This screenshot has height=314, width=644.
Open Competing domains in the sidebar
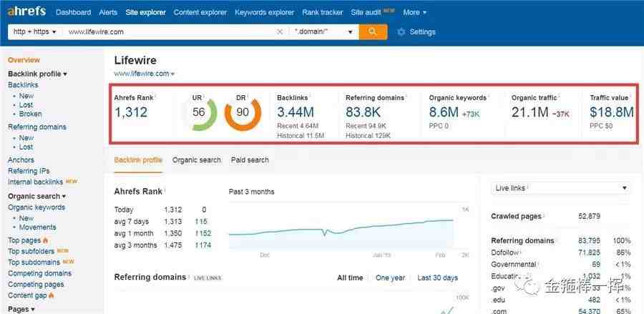point(39,273)
